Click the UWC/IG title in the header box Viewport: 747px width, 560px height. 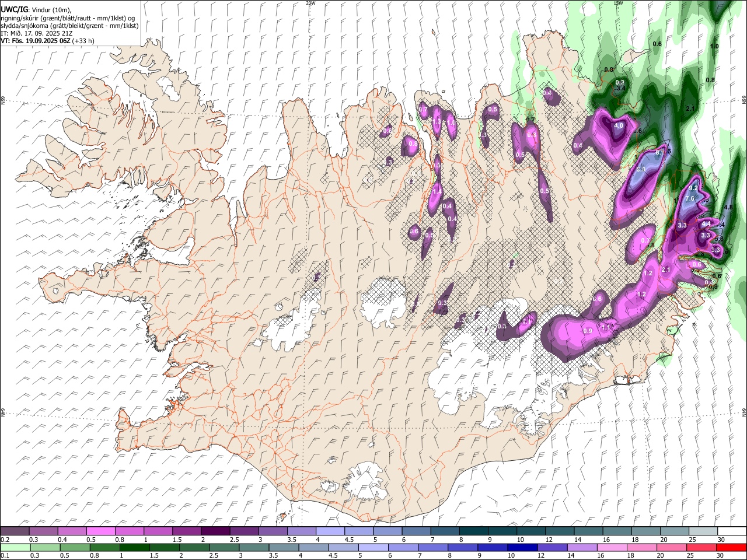(x=14, y=9)
